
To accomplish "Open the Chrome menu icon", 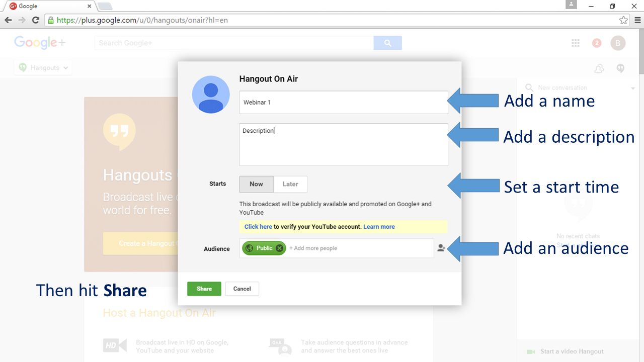I will click(x=637, y=20).
